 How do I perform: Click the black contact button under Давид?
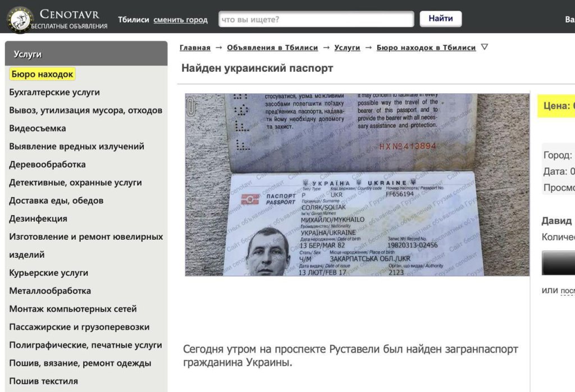pos(558,263)
